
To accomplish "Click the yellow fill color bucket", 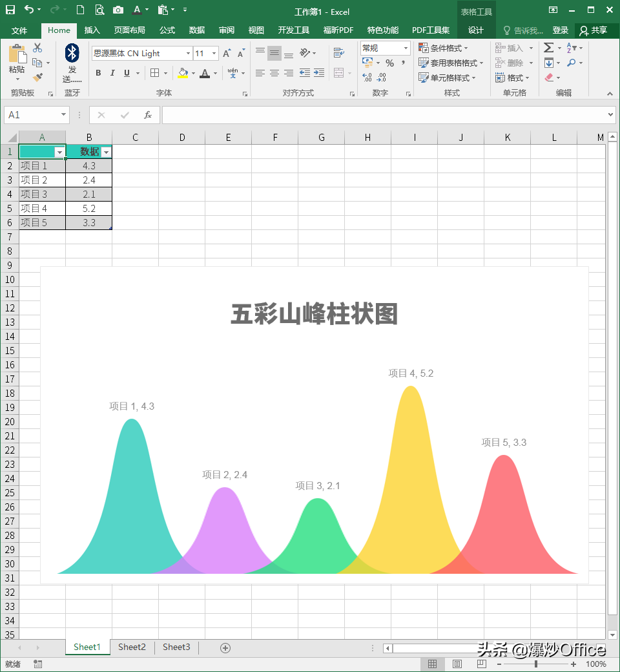I will point(183,73).
